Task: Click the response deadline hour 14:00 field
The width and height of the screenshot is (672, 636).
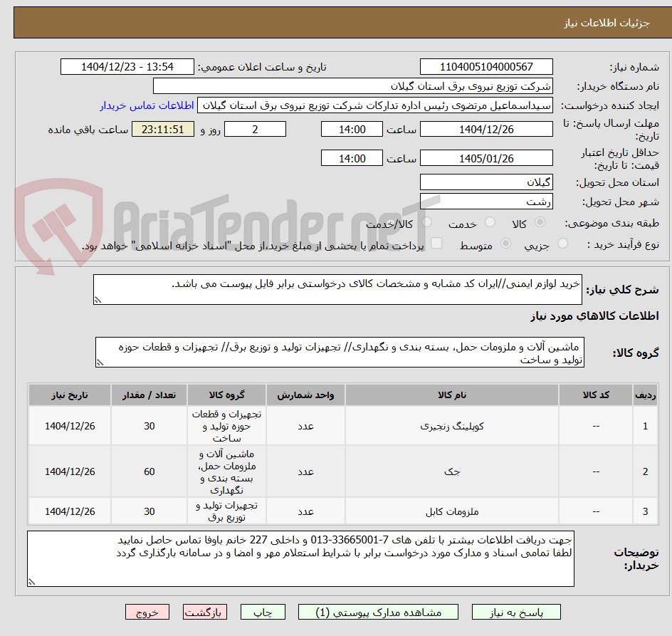Action: tap(352, 129)
